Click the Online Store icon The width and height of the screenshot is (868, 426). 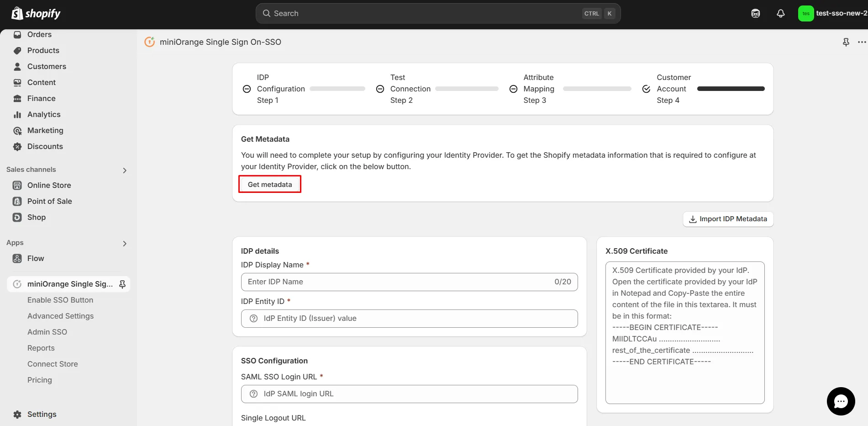(x=17, y=185)
